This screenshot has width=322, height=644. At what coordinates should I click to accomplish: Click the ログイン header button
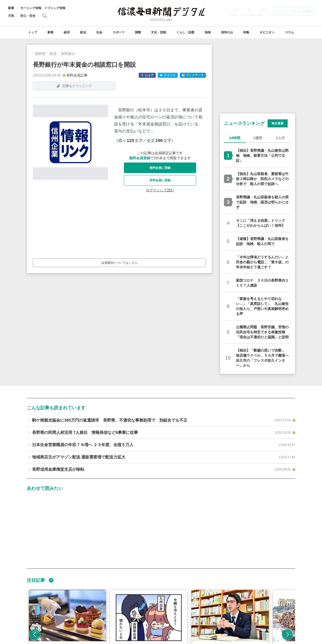coord(283,11)
